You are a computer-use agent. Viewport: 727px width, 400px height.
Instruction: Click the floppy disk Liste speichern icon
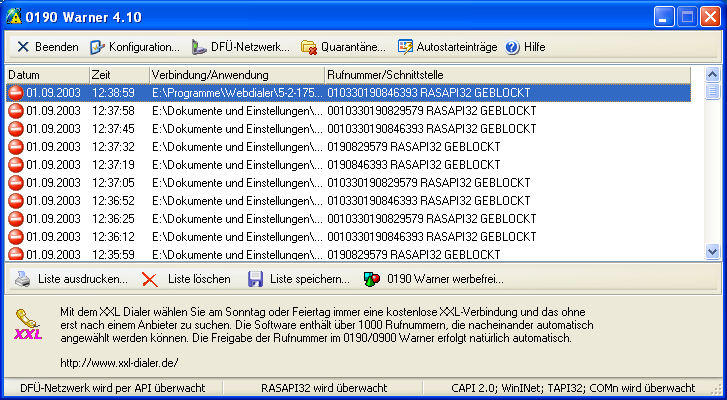(x=255, y=279)
